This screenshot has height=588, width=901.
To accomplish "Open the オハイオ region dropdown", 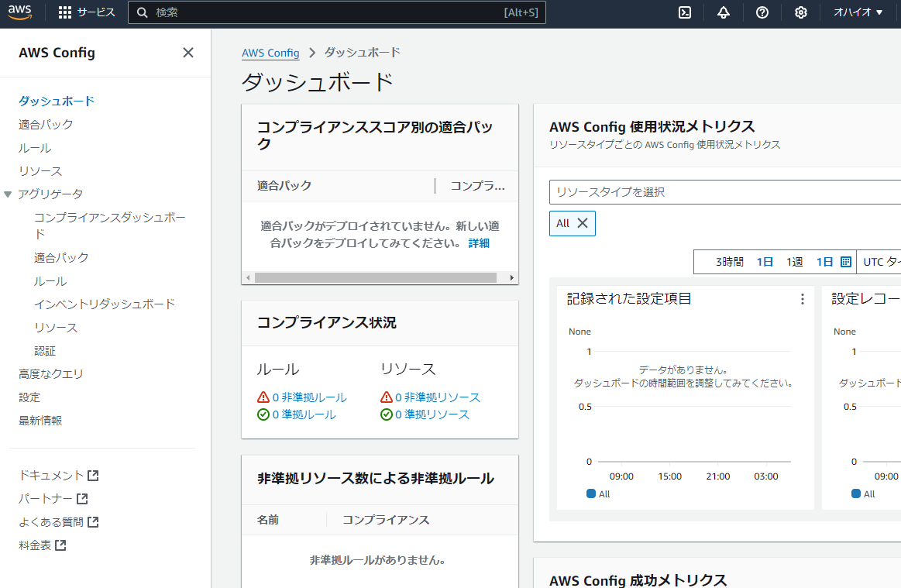I will (858, 12).
